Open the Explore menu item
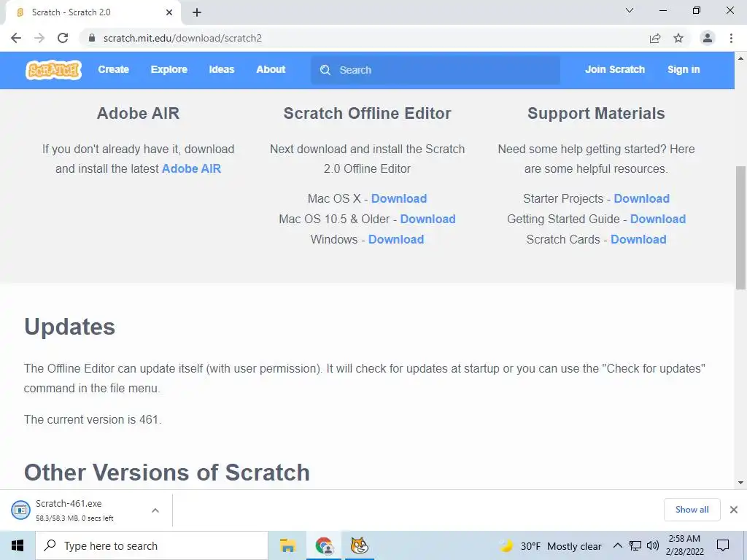This screenshot has height=560, width=747. click(x=169, y=69)
